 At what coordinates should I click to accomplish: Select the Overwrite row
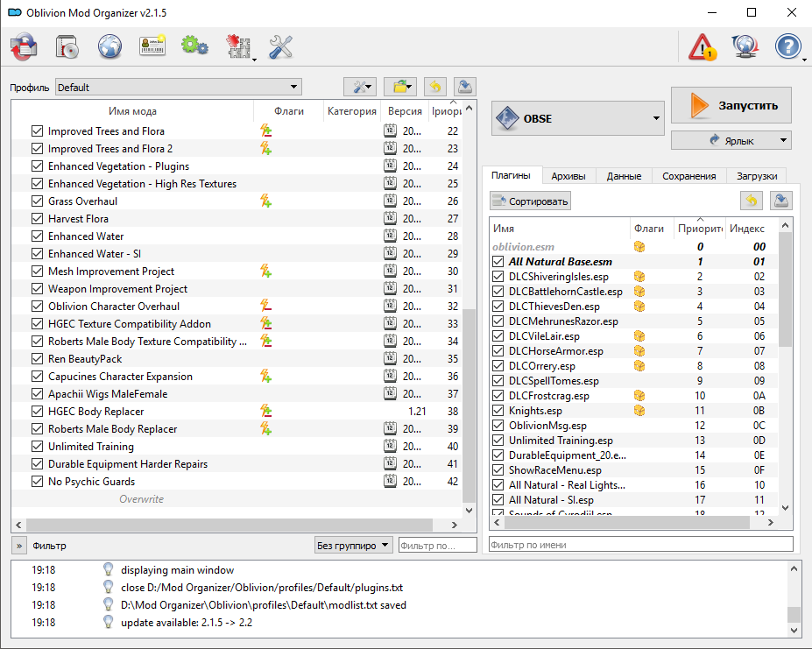click(237, 498)
